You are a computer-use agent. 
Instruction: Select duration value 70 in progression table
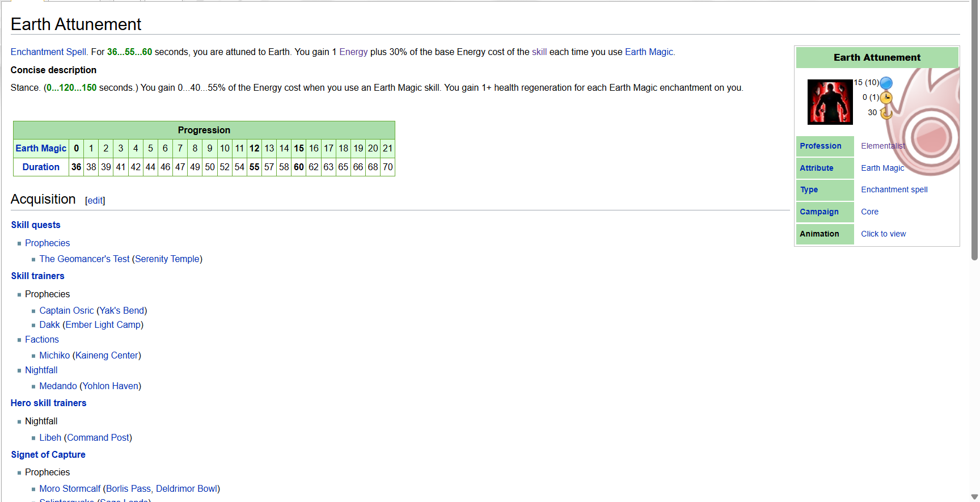[387, 167]
